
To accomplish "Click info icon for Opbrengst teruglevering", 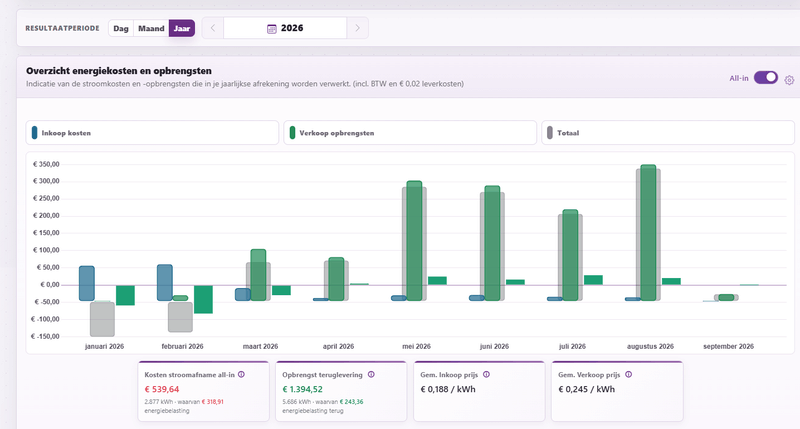I will (371, 374).
